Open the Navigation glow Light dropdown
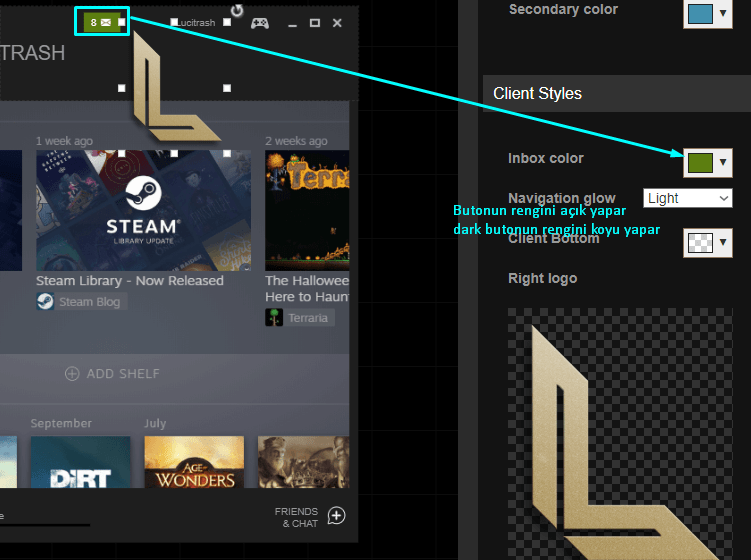 point(687,198)
